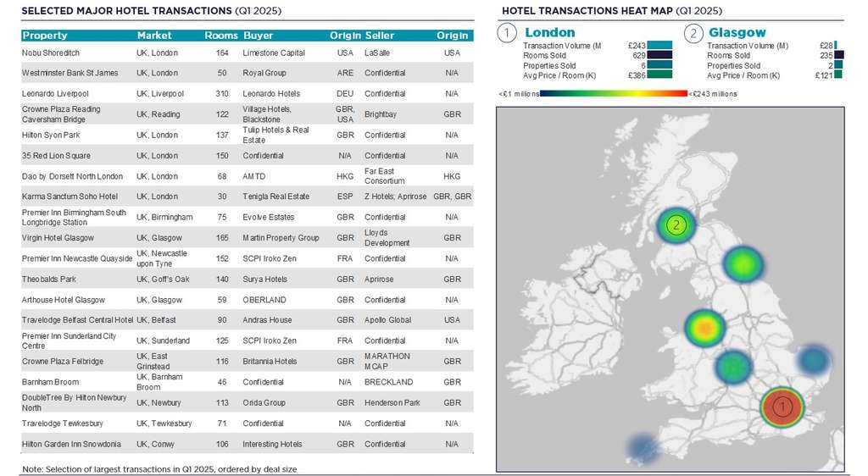
Task: Click seller Apollo Global
Action: click(x=388, y=320)
